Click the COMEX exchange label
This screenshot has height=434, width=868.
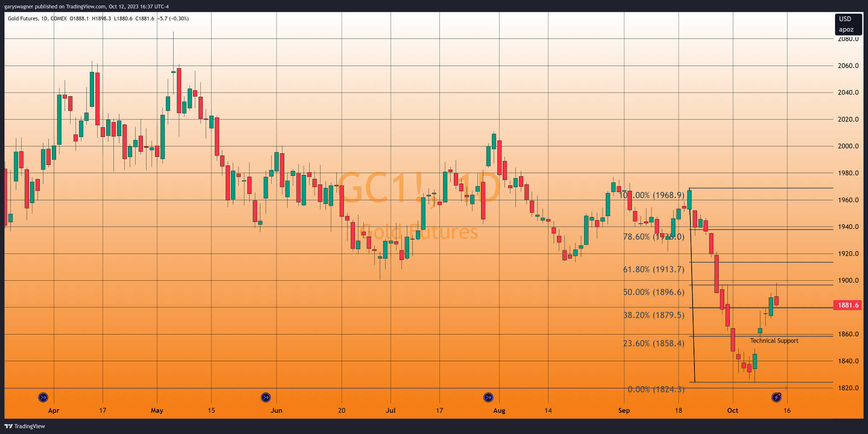59,19
